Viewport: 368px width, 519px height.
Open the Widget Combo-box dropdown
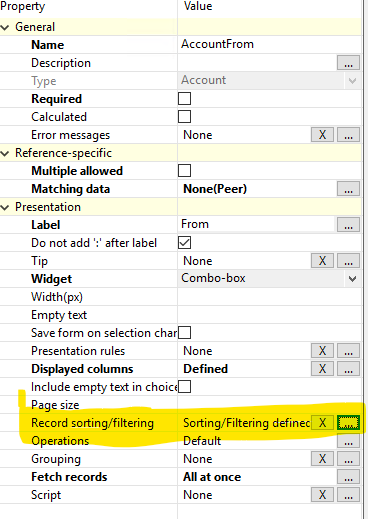pyautogui.click(x=352, y=279)
